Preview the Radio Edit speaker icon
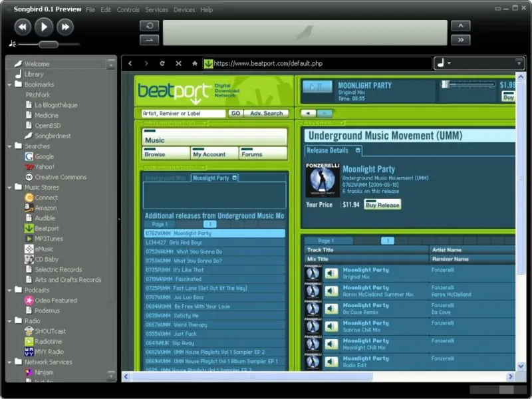The width and height of the screenshot is (532, 399). point(331,362)
